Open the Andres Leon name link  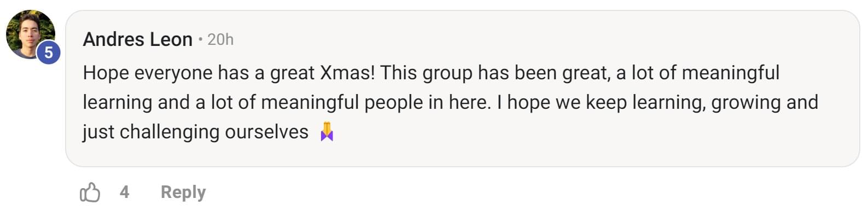138,39
